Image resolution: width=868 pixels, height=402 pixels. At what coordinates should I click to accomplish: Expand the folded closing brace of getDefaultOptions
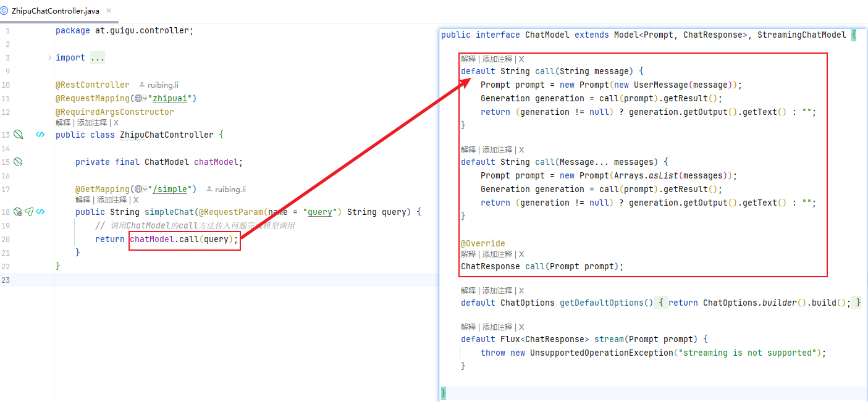[x=858, y=303]
